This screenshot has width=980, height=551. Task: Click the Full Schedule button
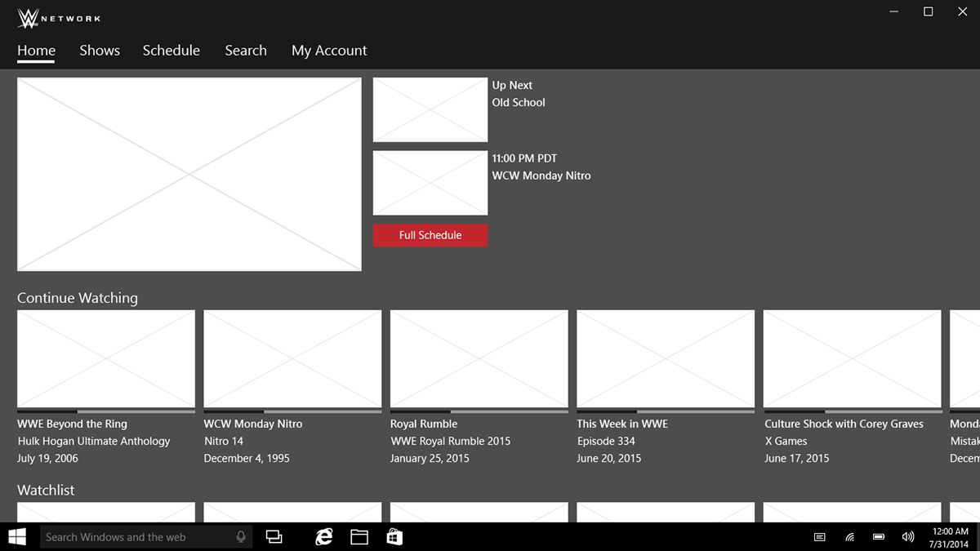pos(430,235)
